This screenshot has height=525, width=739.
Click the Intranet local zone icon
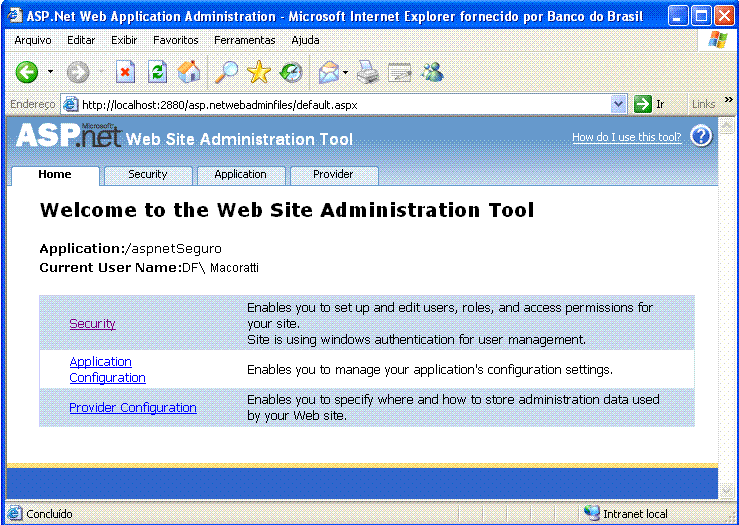coord(591,513)
